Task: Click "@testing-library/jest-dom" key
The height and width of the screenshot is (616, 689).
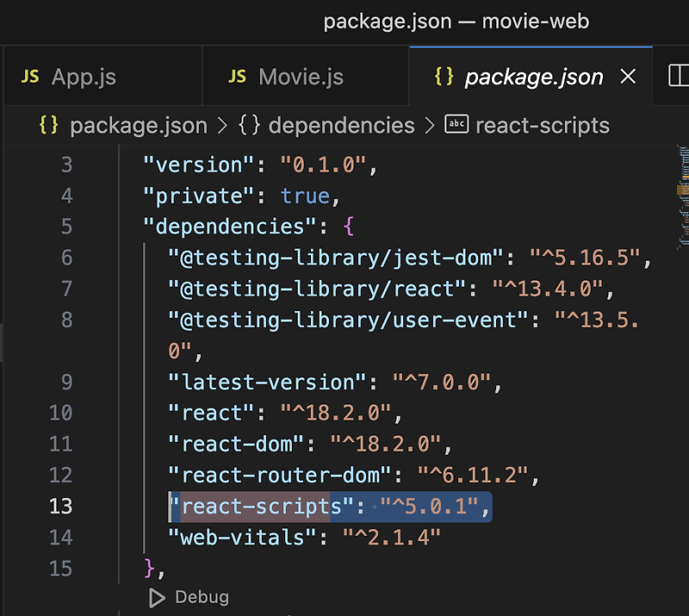Action: pos(336,258)
